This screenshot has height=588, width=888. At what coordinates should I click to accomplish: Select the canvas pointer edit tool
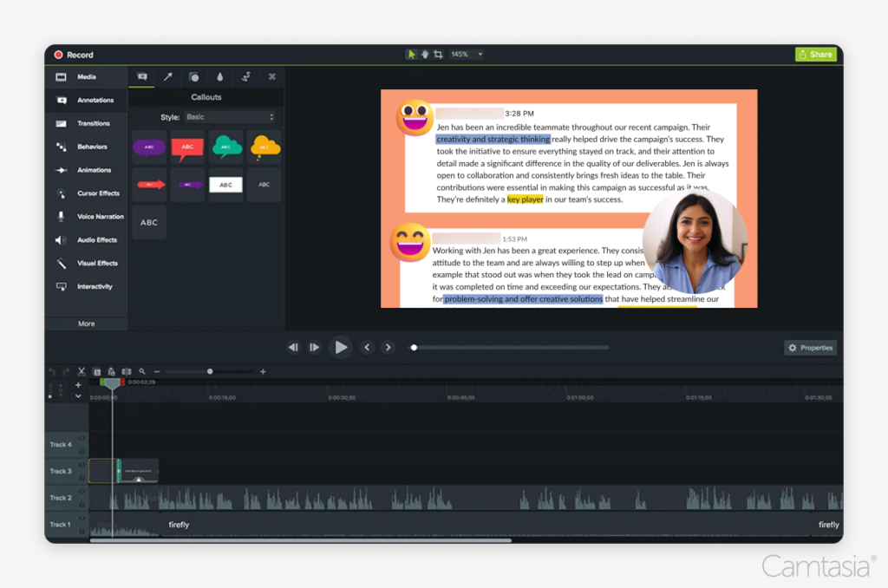411,55
